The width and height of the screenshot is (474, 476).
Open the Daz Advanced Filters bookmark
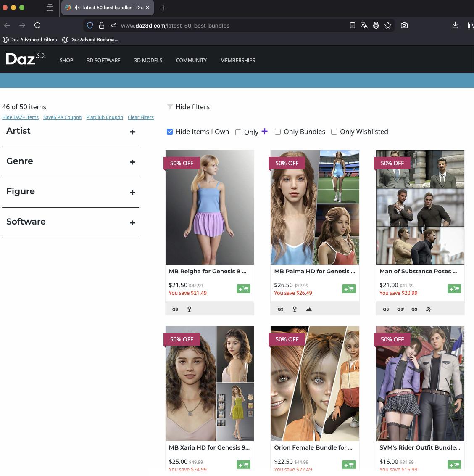tap(30, 40)
